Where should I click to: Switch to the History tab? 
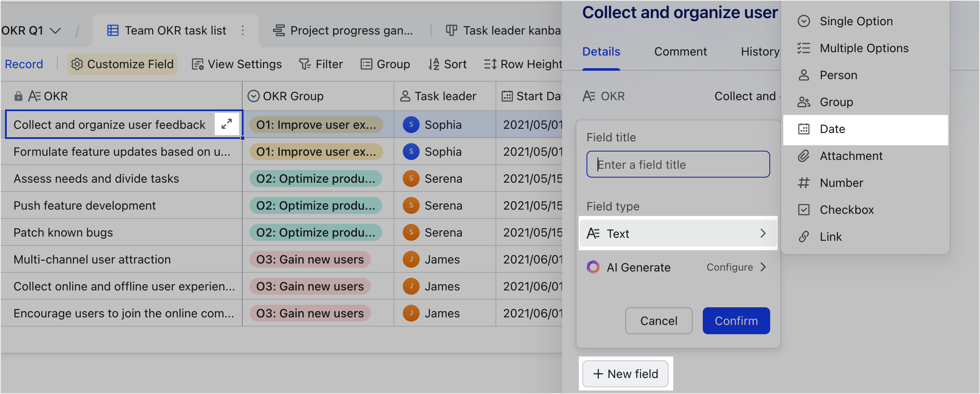tap(760, 51)
